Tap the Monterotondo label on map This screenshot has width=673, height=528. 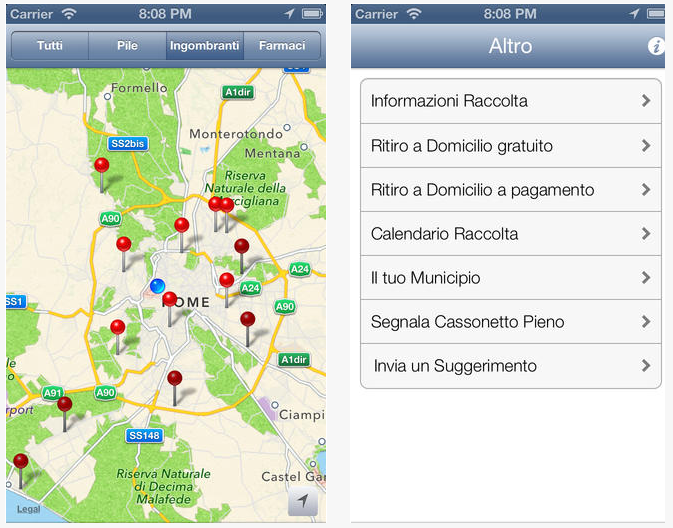click(236, 134)
